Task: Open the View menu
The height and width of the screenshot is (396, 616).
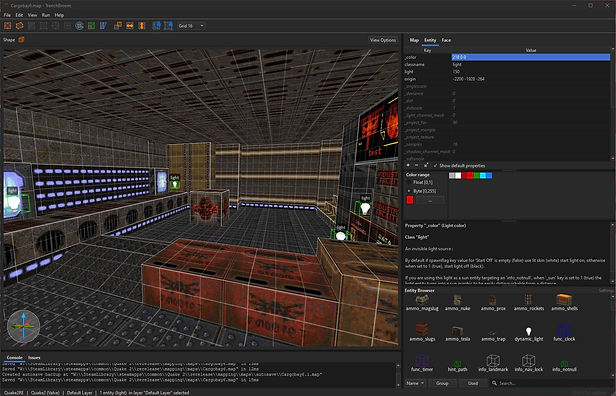Action: [32, 15]
